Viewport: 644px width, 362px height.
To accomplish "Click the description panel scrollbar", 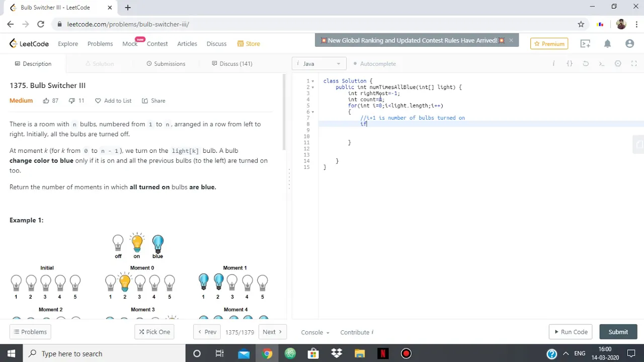I will [284, 112].
